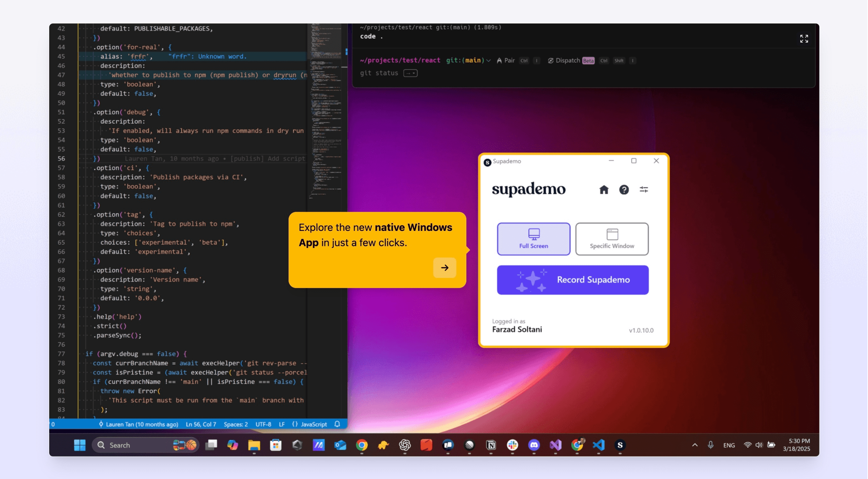Open Task View from the taskbar
The width and height of the screenshot is (868, 479).
(211, 445)
